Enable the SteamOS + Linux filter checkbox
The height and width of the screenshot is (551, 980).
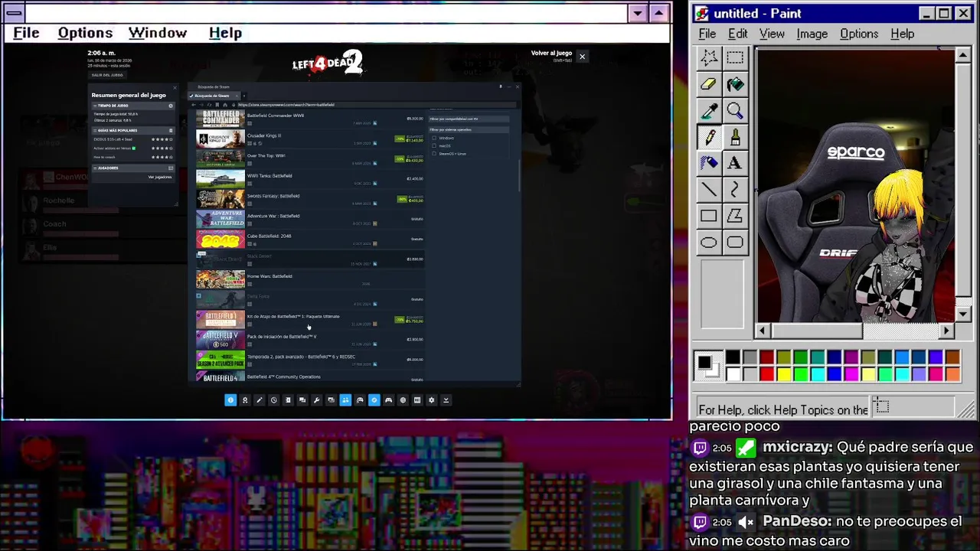pos(434,154)
